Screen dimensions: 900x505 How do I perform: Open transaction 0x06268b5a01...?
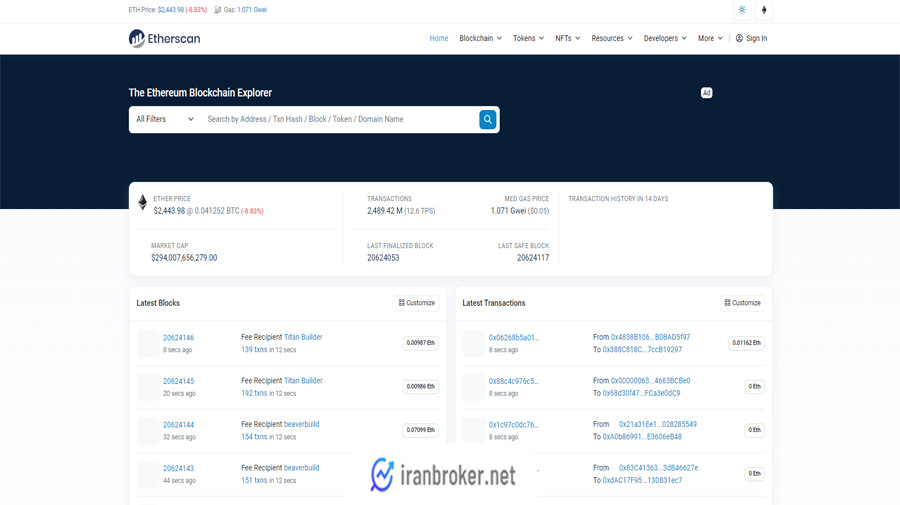pyautogui.click(x=514, y=337)
